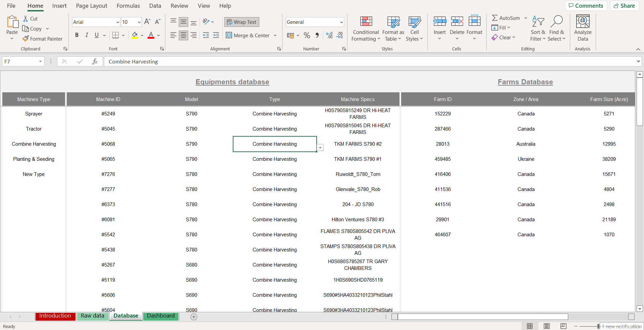
Task: Click the Increase Font Size icon
Action: click(147, 22)
